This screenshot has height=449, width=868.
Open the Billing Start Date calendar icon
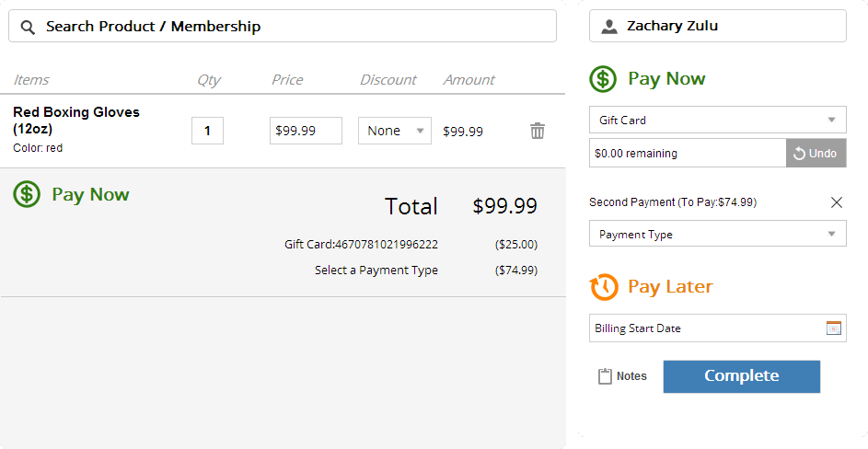click(x=834, y=328)
